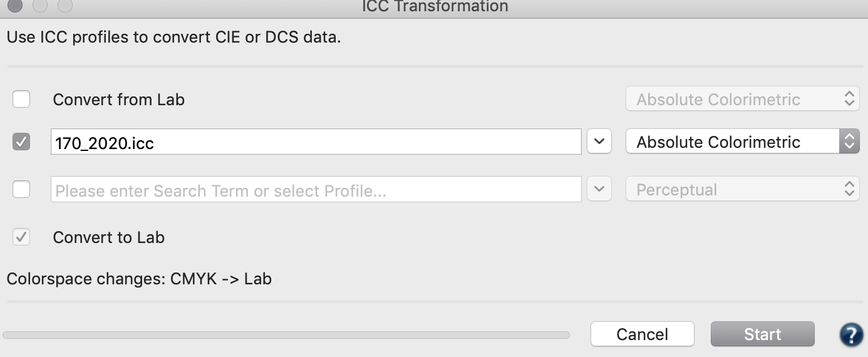Expand the 170_2020.icc profile list chevron
868x357 pixels.
click(x=599, y=142)
